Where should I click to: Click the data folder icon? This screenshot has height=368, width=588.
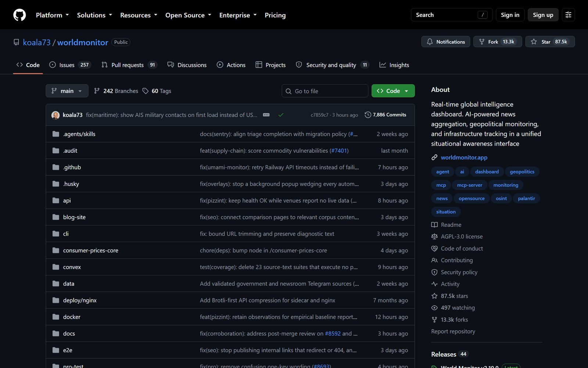(x=56, y=284)
